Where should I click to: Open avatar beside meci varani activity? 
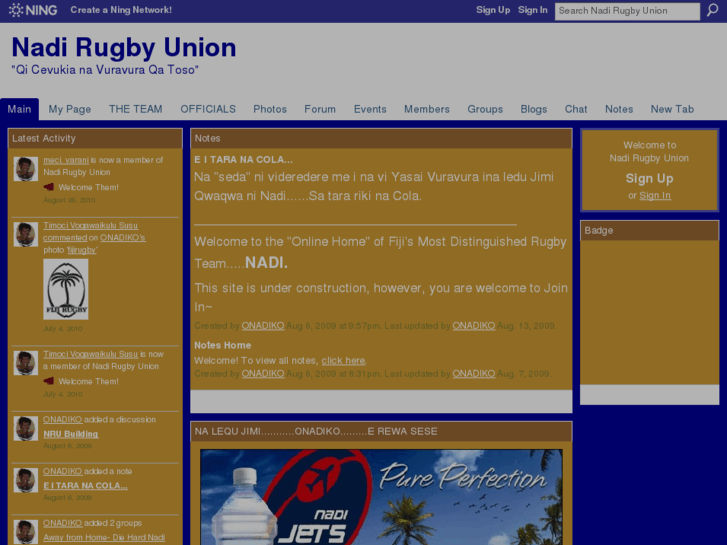(x=26, y=169)
